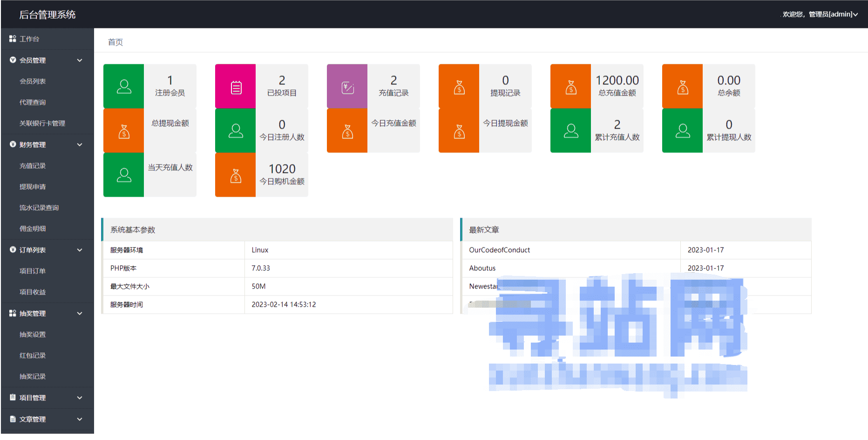Click the orange 今日购机金额 money bag icon
868x440 pixels.
click(x=236, y=176)
